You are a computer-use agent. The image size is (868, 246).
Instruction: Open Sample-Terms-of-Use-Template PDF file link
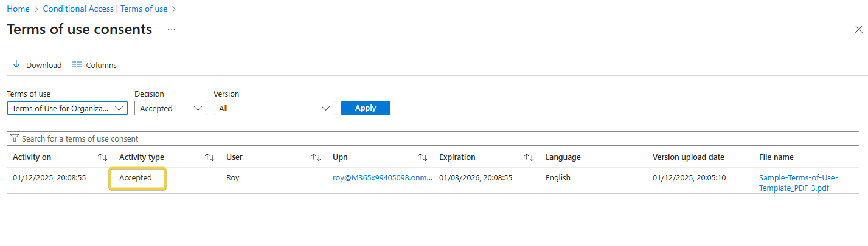(798, 183)
